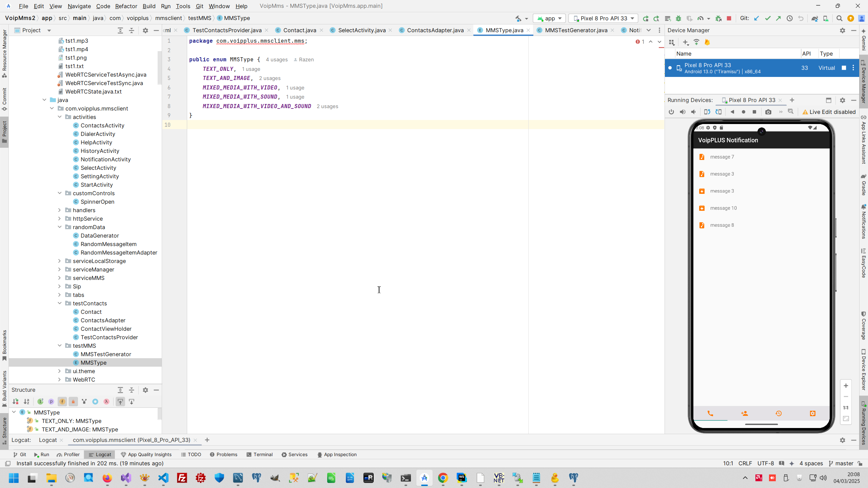Click the master git branch widget
The width and height of the screenshot is (868, 488).
(841, 463)
